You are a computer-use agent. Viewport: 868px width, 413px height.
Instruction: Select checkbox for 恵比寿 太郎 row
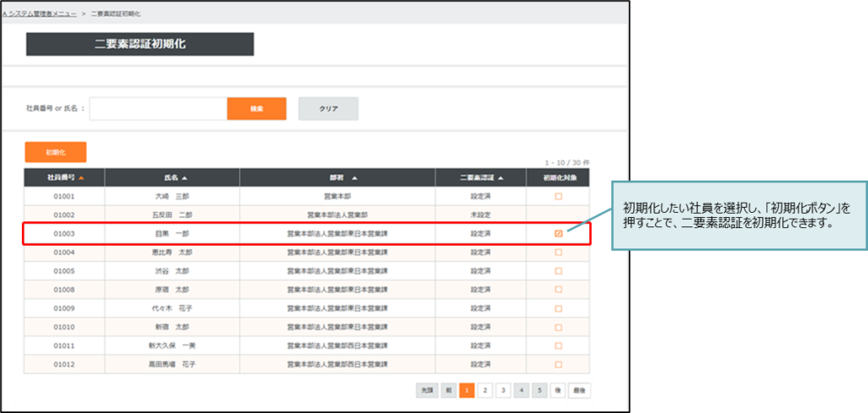pos(559,252)
